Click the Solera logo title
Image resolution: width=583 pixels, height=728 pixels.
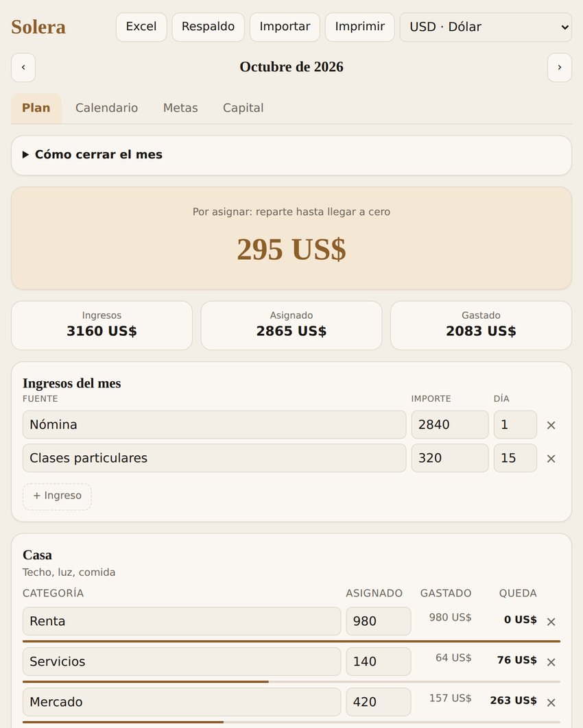tap(38, 27)
